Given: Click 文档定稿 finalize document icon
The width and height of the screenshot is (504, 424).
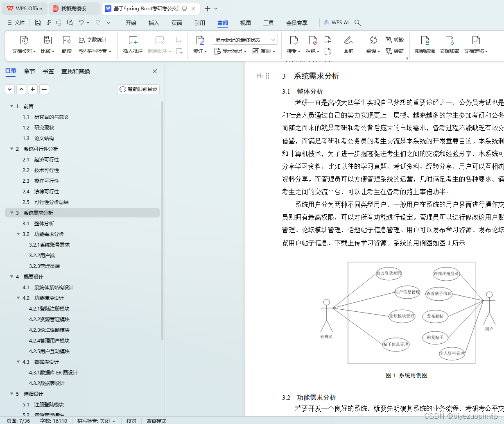Looking at the screenshot, I should 476,40.
